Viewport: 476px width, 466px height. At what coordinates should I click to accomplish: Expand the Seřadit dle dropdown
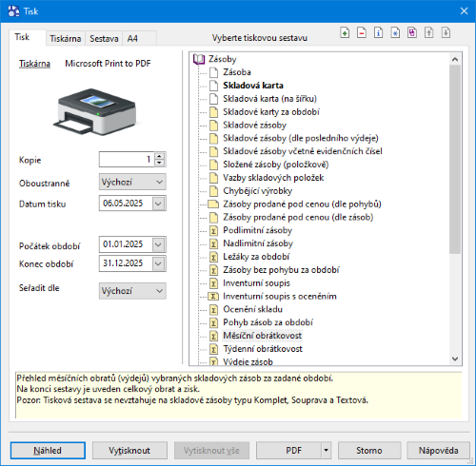(x=132, y=291)
